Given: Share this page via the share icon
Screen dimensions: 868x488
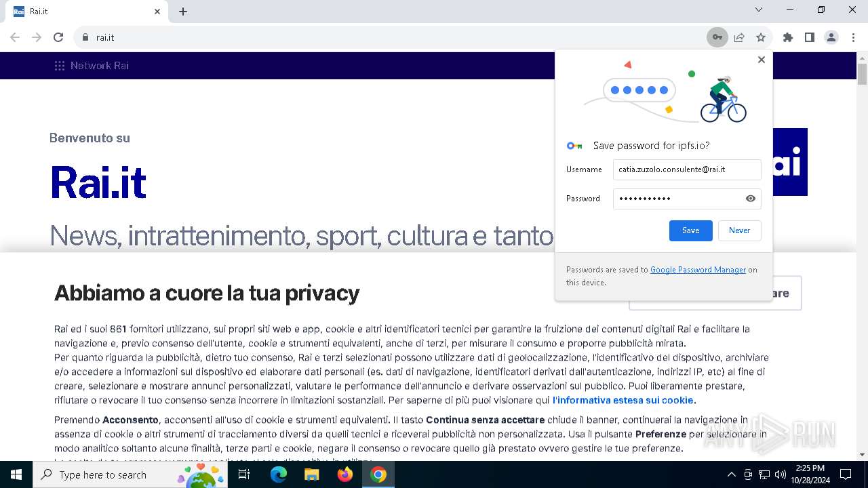Looking at the screenshot, I should pyautogui.click(x=739, y=37).
